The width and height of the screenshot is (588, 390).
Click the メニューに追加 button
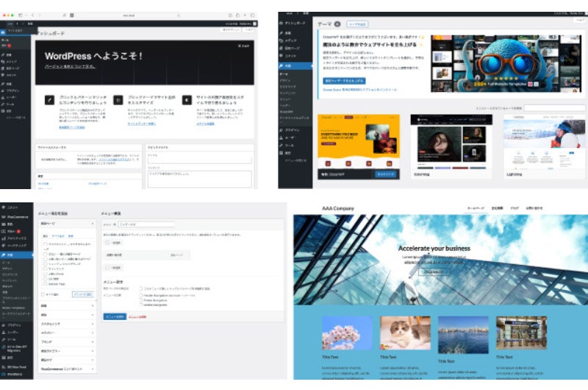pyautogui.click(x=83, y=294)
